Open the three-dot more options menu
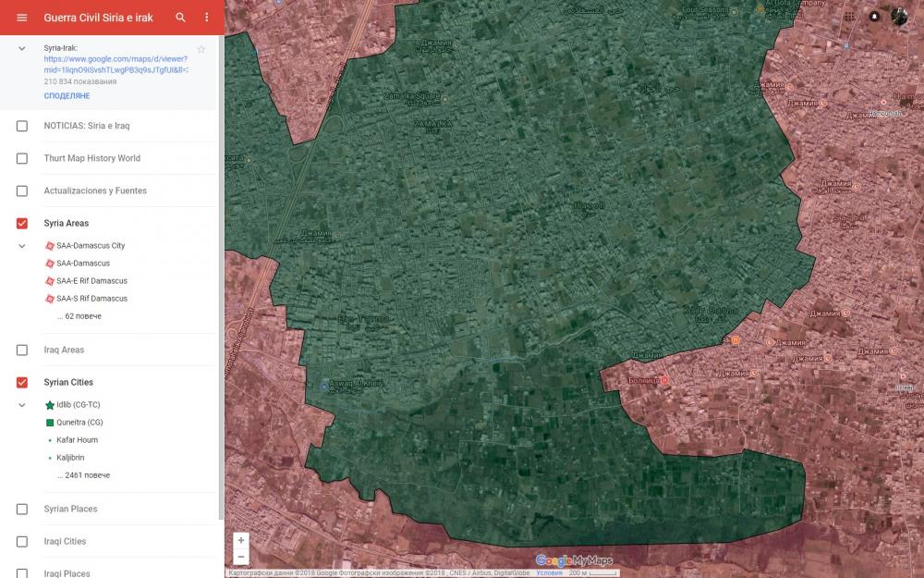The width and height of the screenshot is (924, 578). pos(206,18)
